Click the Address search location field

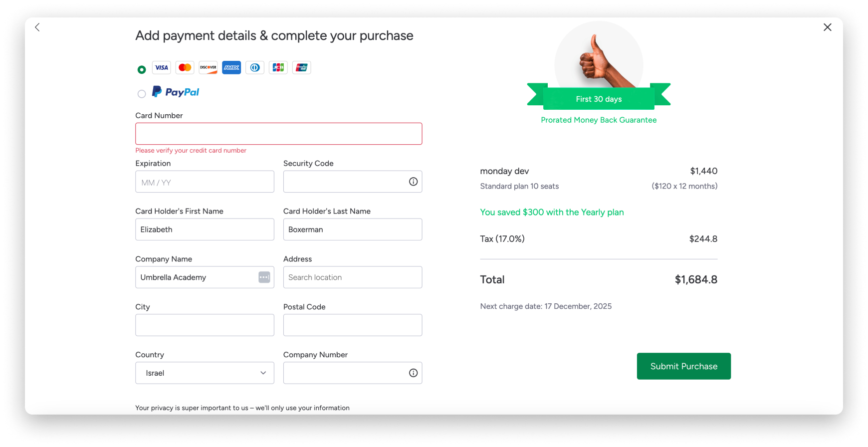click(352, 277)
